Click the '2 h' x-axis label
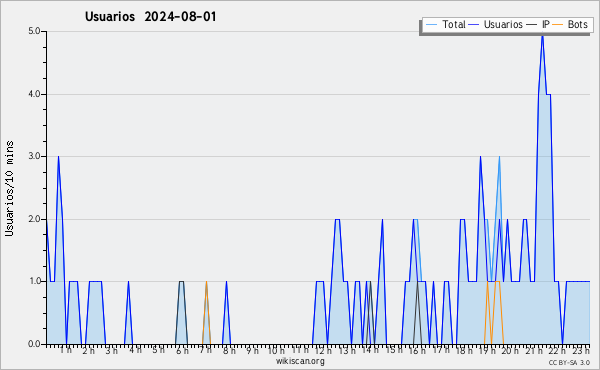This screenshot has width=600, height=370. point(88,351)
